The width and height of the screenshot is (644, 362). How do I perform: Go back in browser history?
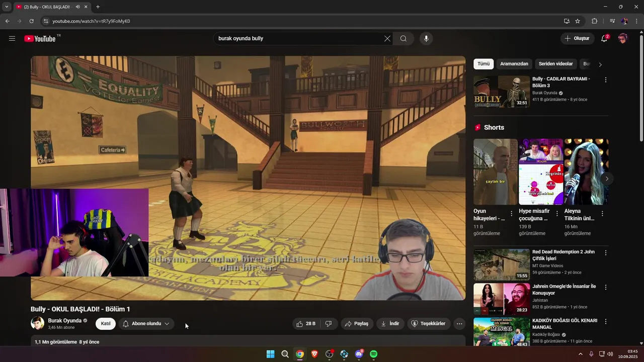[7, 21]
